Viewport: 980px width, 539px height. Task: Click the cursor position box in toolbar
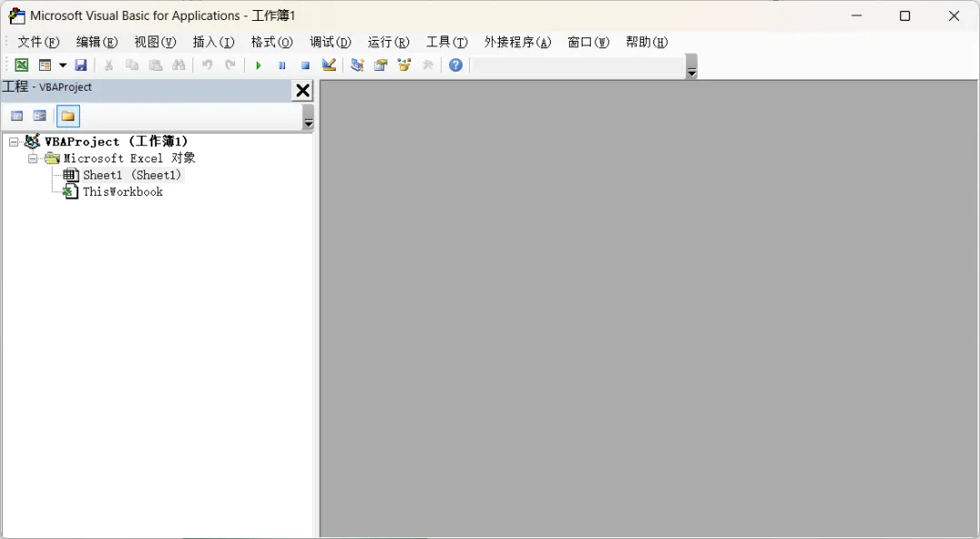[577, 65]
